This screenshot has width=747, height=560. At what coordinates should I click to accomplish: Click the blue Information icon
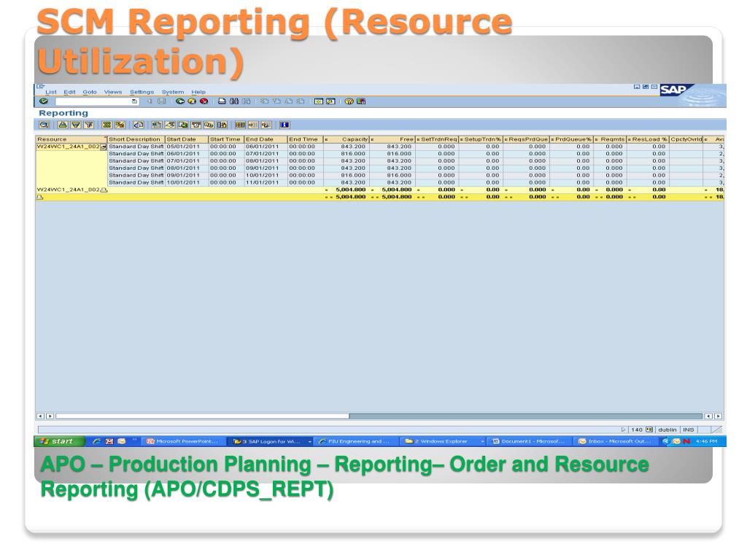point(285,125)
